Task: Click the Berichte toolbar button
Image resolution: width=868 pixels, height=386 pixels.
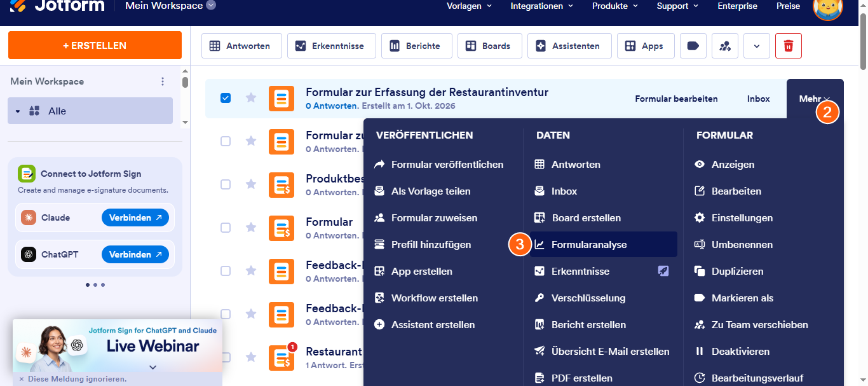Action: (x=416, y=46)
